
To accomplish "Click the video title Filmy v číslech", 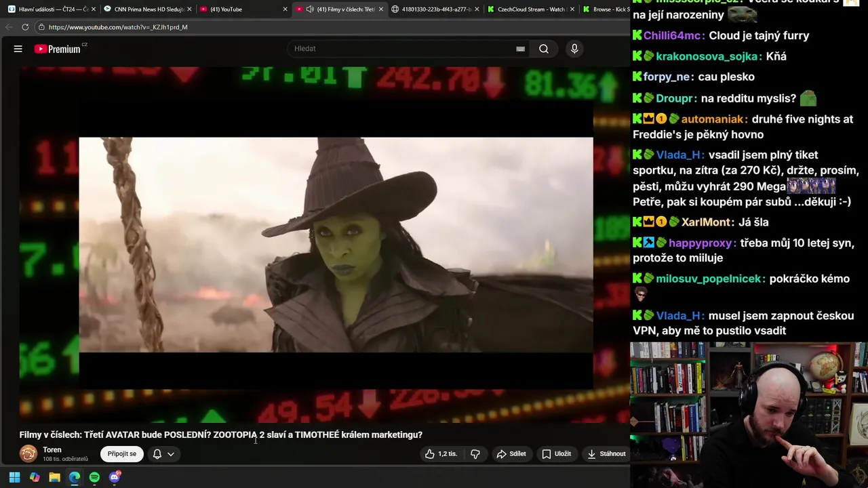I will tap(221, 435).
